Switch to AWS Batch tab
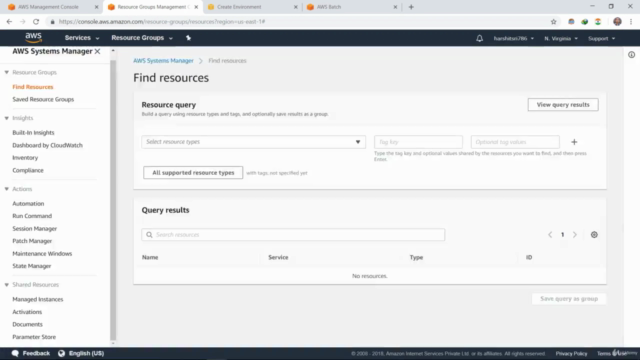The image size is (640, 360). pyautogui.click(x=351, y=7)
